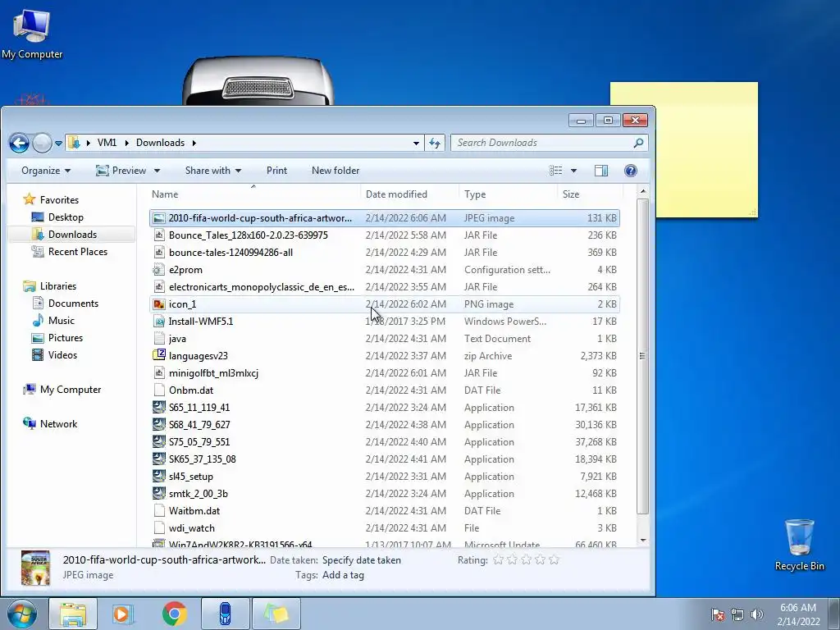Click the Preview toolbar button
The image size is (840, 630).
click(121, 171)
